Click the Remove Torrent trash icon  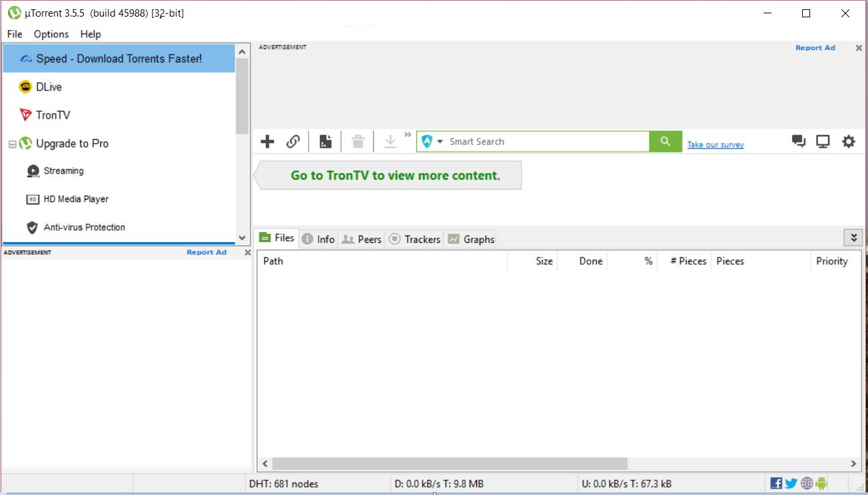[358, 142]
